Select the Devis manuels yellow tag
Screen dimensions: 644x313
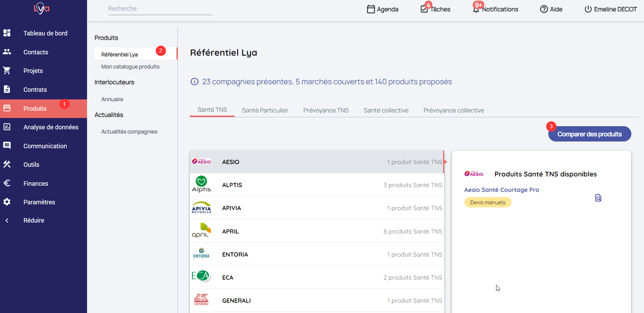(x=487, y=203)
